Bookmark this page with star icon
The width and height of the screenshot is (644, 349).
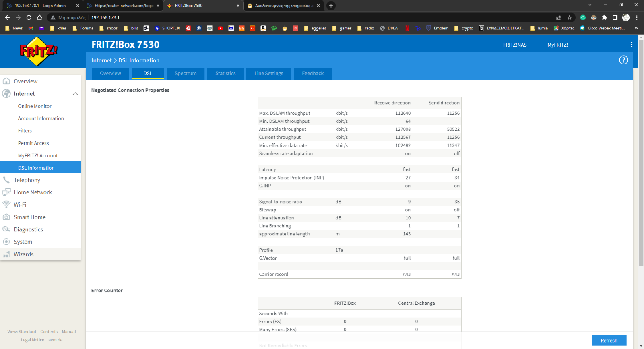pyautogui.click(x=570, y=17)
